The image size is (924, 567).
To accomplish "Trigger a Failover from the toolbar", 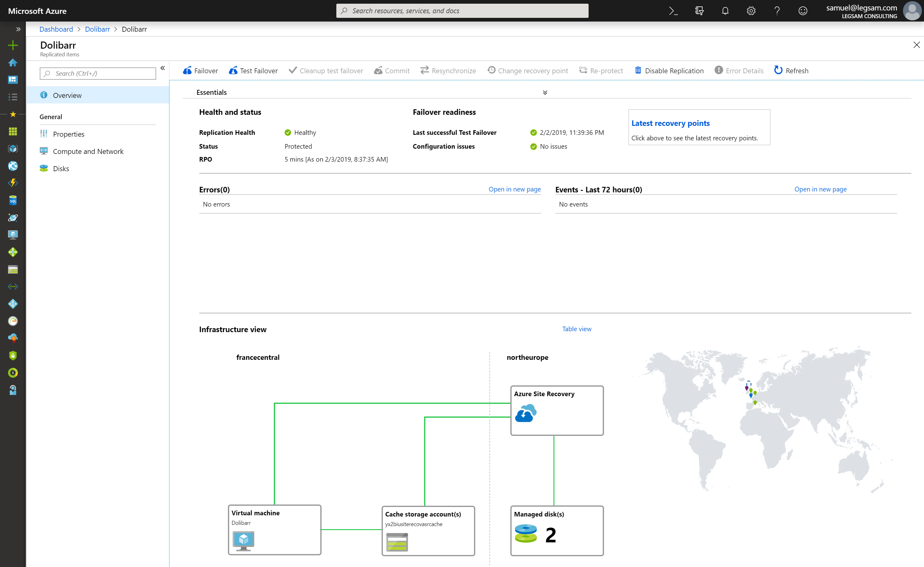I will [x=200, y=70].
